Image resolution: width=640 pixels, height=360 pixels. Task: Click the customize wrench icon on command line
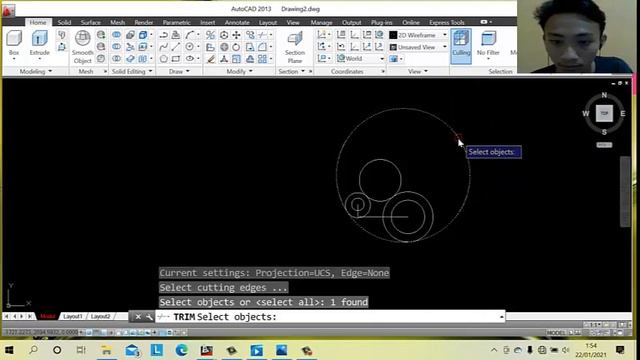point(149,317)
